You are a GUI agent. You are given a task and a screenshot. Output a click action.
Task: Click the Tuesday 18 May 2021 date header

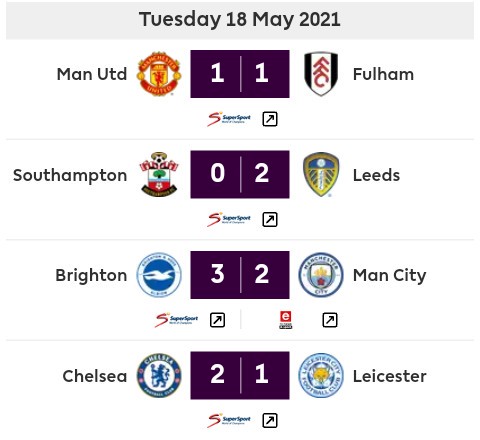point(240,19)
